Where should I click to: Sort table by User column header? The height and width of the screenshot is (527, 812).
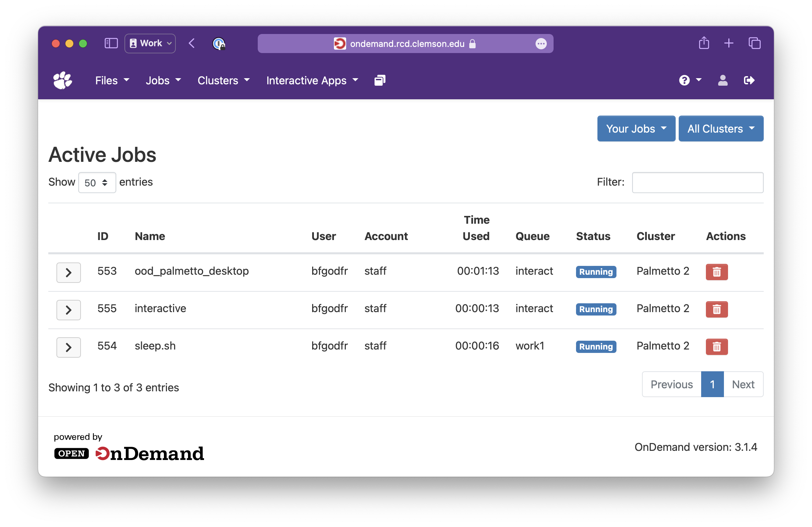pyautogui.click(x=323, y=236)
